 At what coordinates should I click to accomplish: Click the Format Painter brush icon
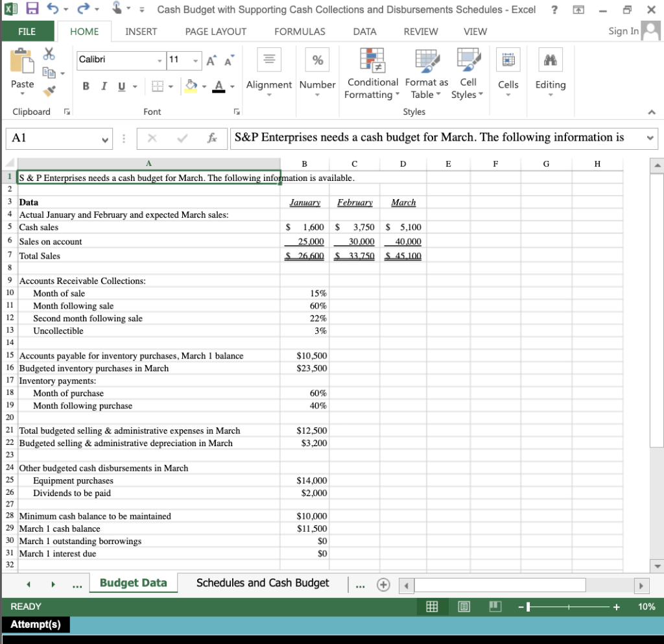coord(49,91)
